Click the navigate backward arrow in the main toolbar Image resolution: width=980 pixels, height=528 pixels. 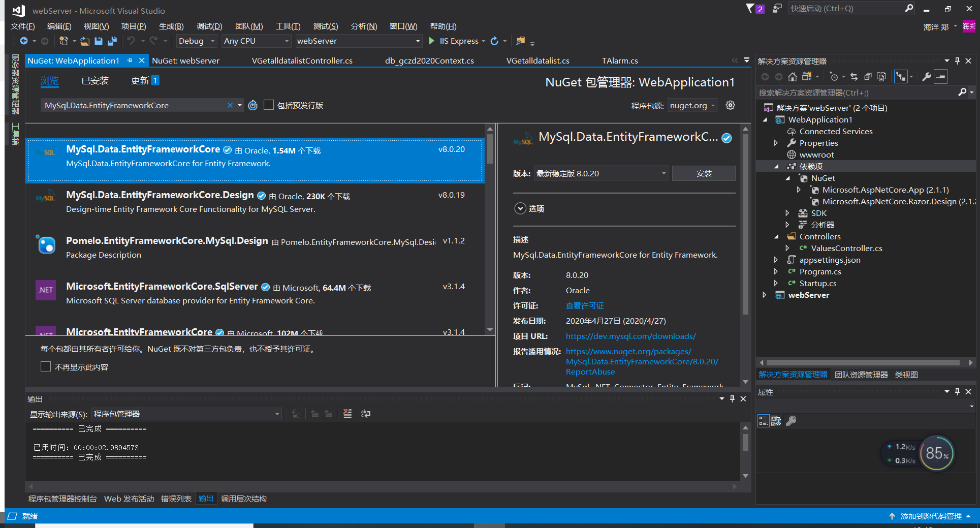(24, 41)
